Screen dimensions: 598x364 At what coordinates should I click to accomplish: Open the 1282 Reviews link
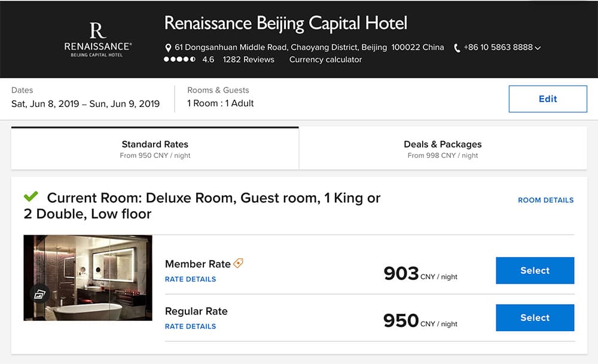(248, 60)
